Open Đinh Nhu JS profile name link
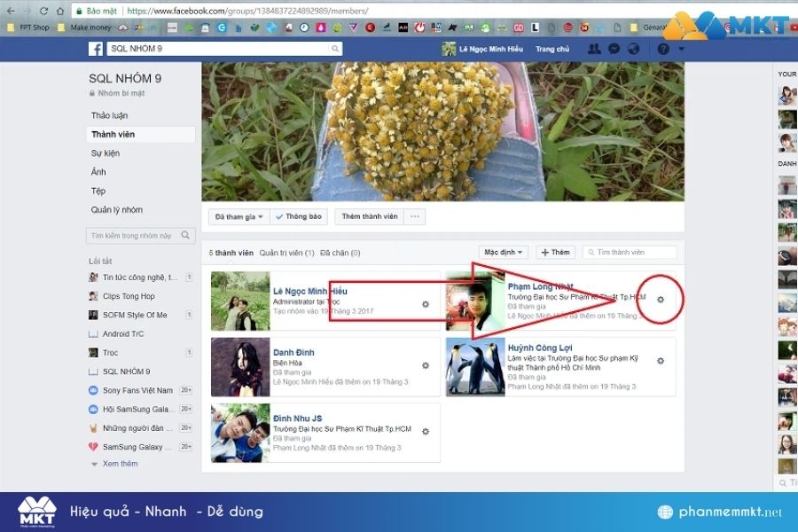 298,419
